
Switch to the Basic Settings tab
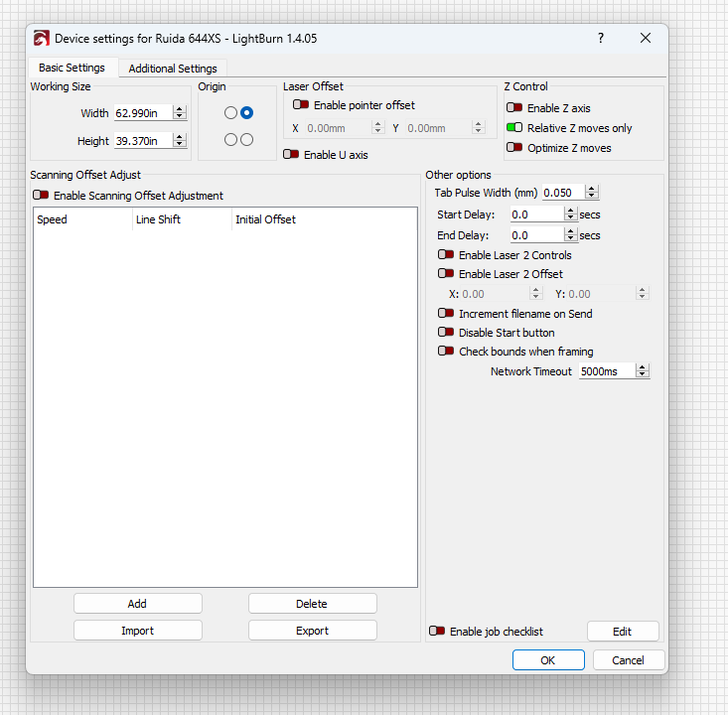point(72,68)
